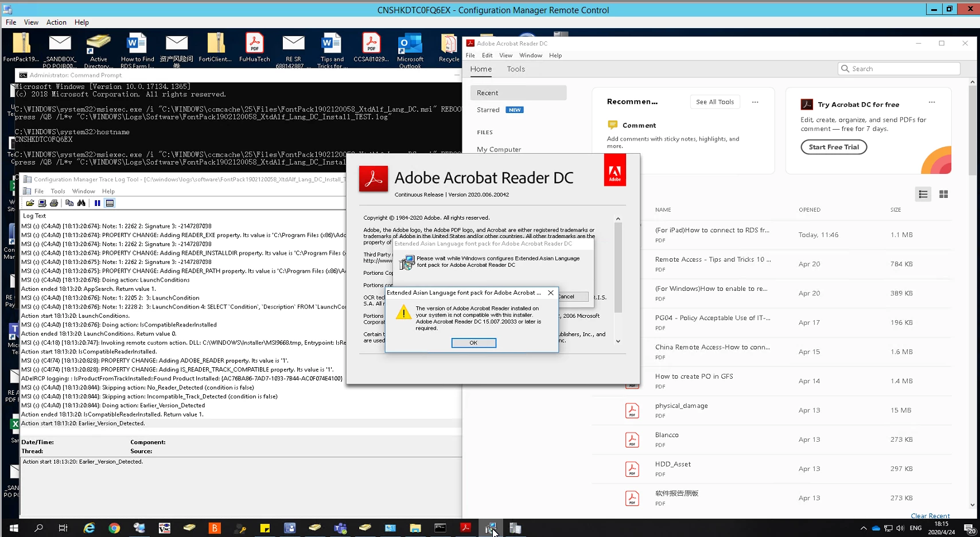Switch to list view in recent files
980x537 pixels.
[x=923, y=194]
